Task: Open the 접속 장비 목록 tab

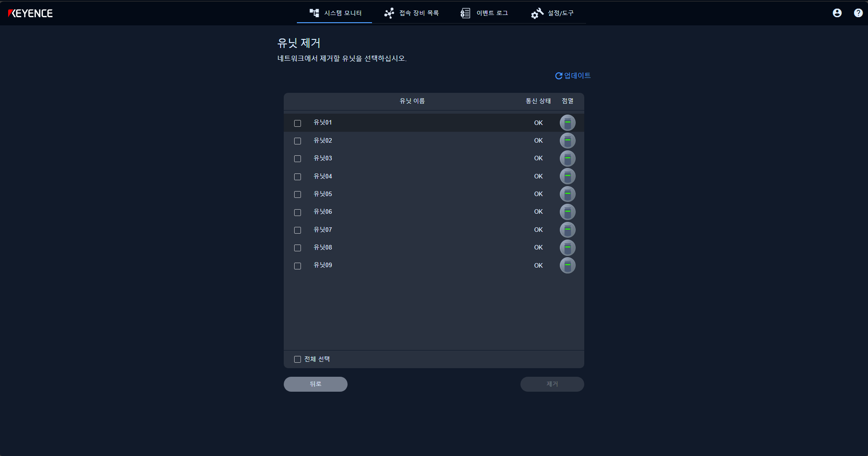Action: coord(412,13)
